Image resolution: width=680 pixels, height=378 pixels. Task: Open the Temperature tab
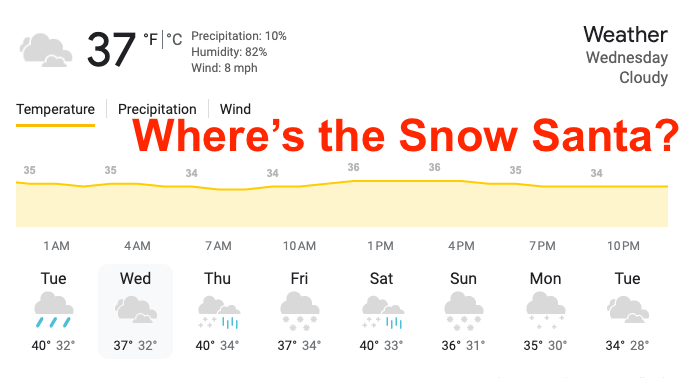[56, 109]
